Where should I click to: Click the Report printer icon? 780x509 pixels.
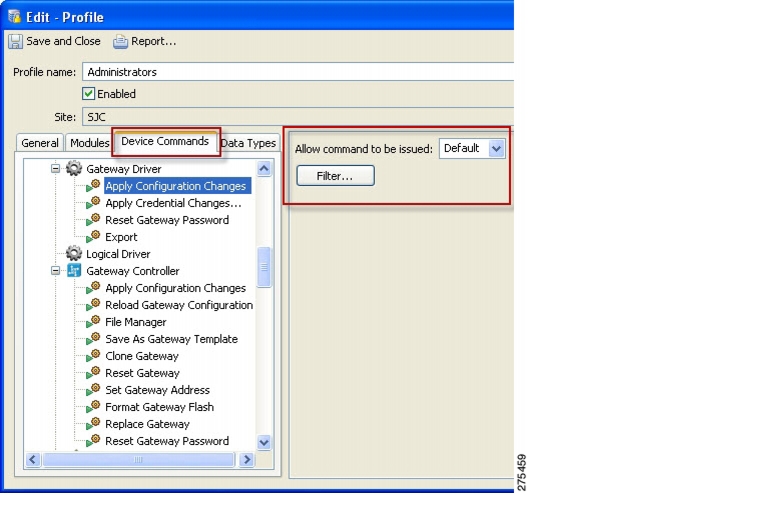click(x=120, y=41)
